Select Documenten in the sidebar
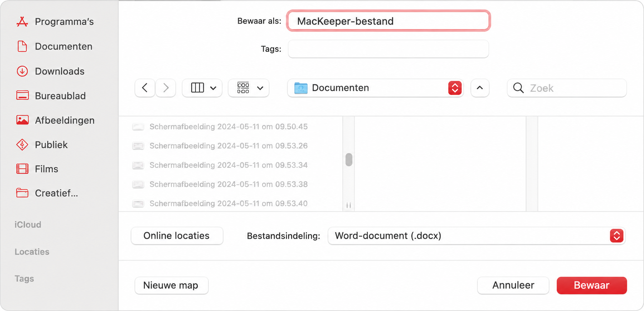This screenshot has height=311, width=644. (x=55, y=46)
